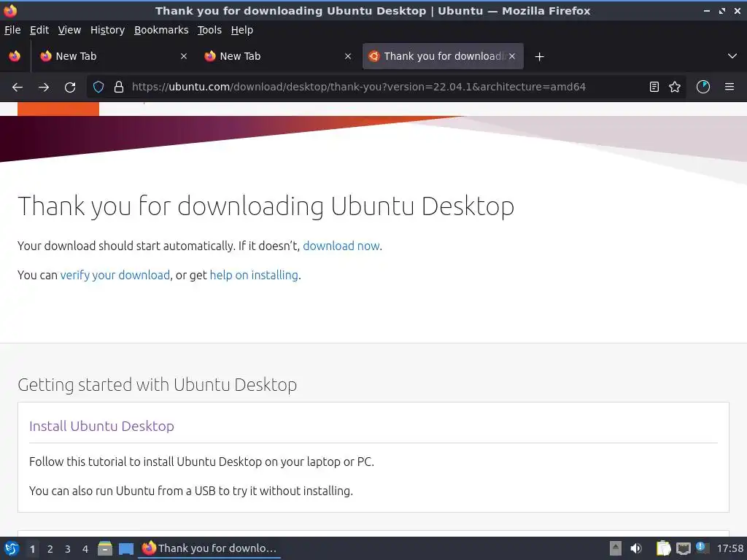Screen dimensions: 747x560
Task: Open the History menu
Action: (x=107, y=30)
